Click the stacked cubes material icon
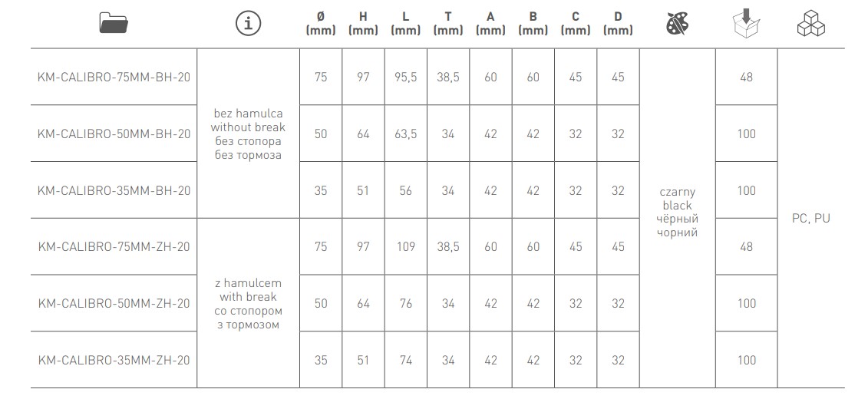The height and width of the screenshot is (399, 868). tap(810, 24)
